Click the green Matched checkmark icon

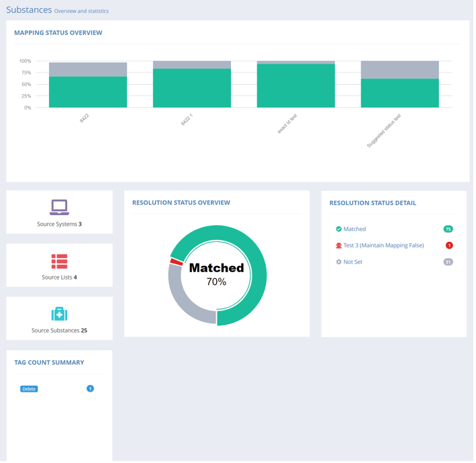click(339, 230)
